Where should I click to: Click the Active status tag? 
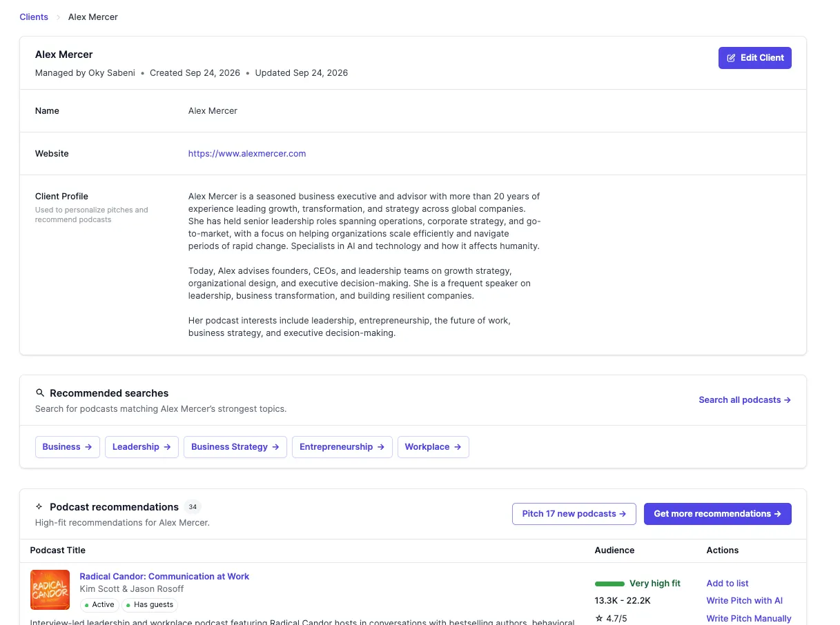pos(99,605)
